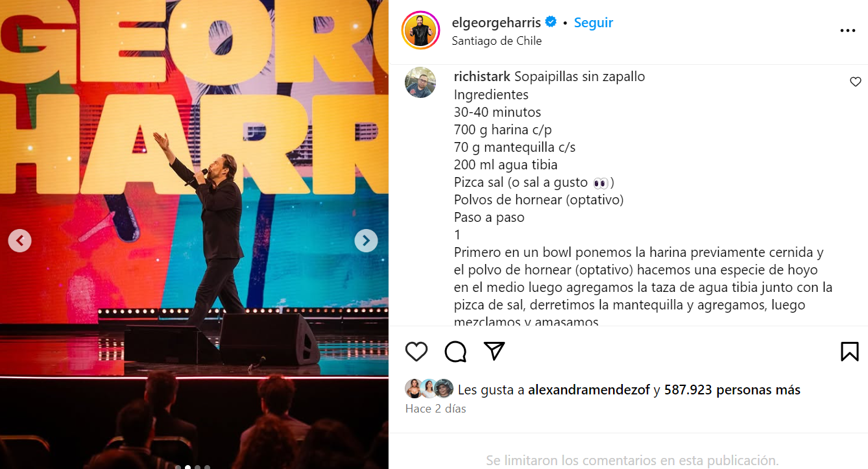Go to next carousel photo
This screenshot has width=868, height=469.
(x=366, y=241)
